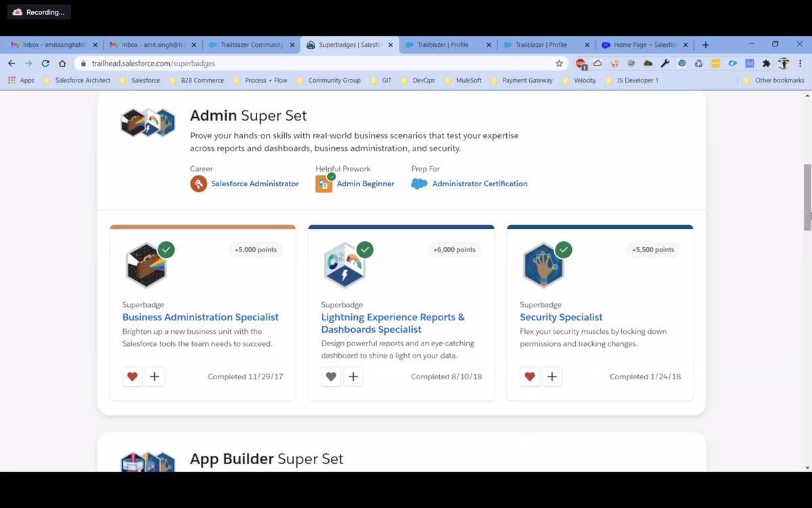Open the recycle arrows extension icon
Image resolution: width=812 pixels, height=508 pixels.
[698, 63]
